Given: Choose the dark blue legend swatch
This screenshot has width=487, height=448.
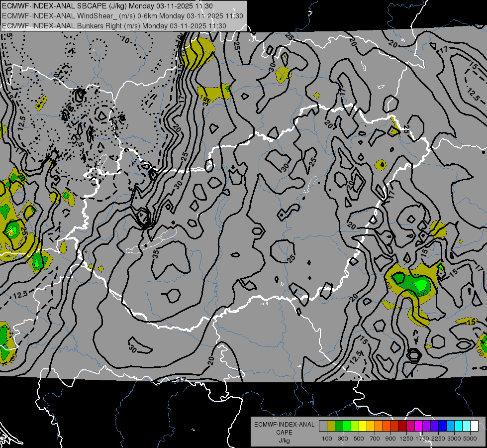Looking at the screenshot, I should (442, 426).
